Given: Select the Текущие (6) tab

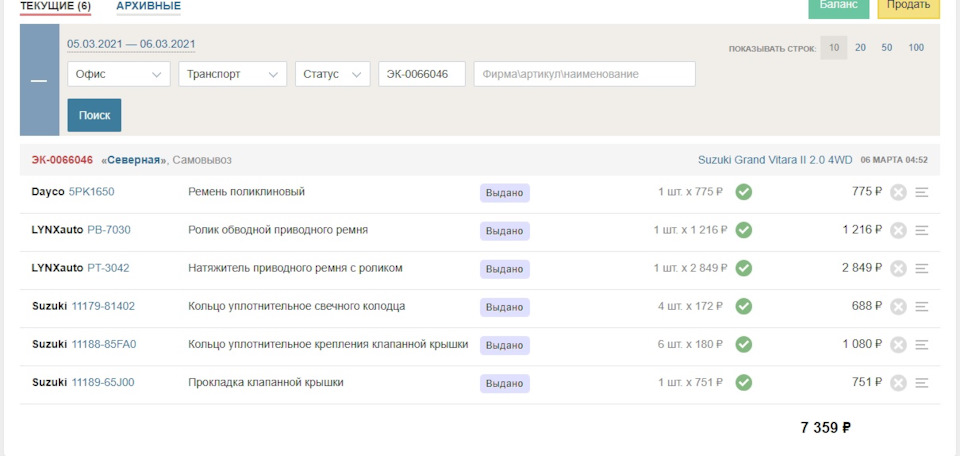Looking at the screenshot, I should (x=55, y=6).
